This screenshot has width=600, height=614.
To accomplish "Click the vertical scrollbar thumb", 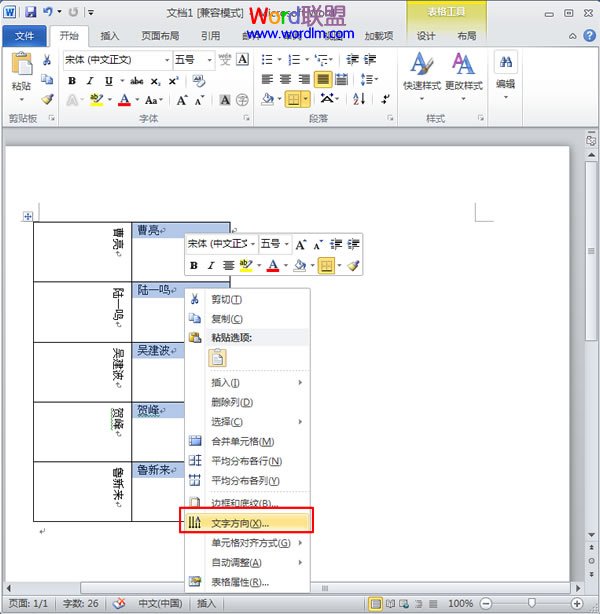I will point(591,251).
